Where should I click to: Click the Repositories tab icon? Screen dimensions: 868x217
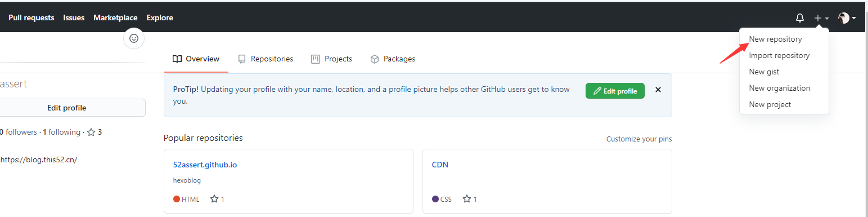tap(242, 59)
